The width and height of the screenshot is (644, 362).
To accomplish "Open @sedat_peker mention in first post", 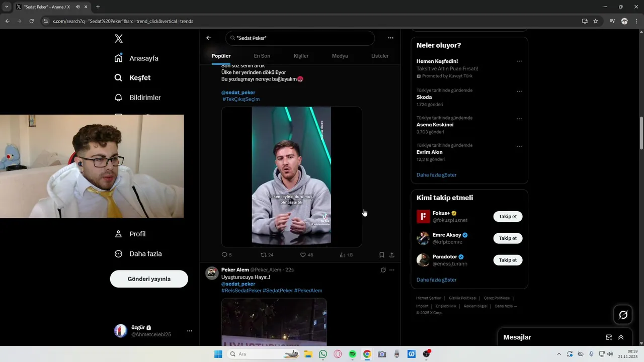I will [238, 93].
